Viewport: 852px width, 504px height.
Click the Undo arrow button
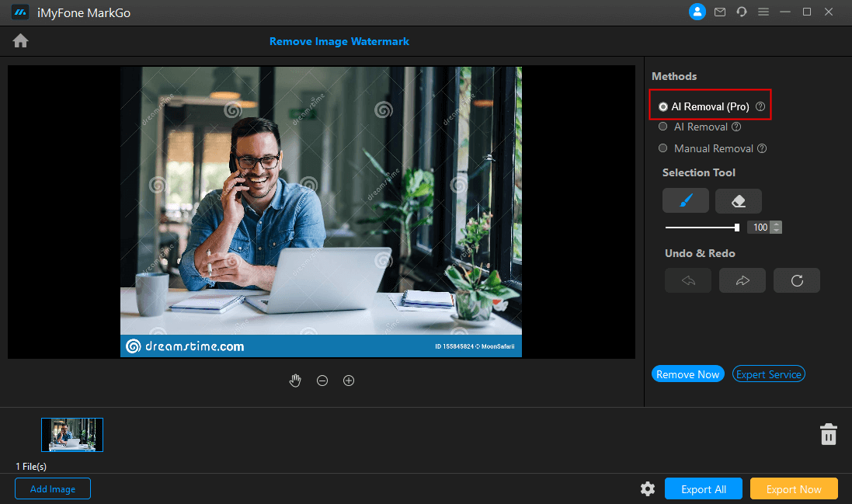[687, 280]
